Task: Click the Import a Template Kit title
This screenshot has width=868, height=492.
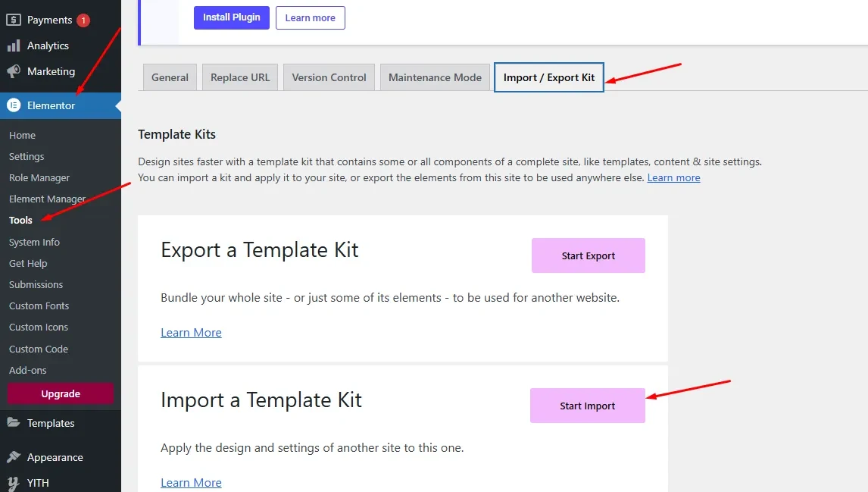Action: pos(261,400)
